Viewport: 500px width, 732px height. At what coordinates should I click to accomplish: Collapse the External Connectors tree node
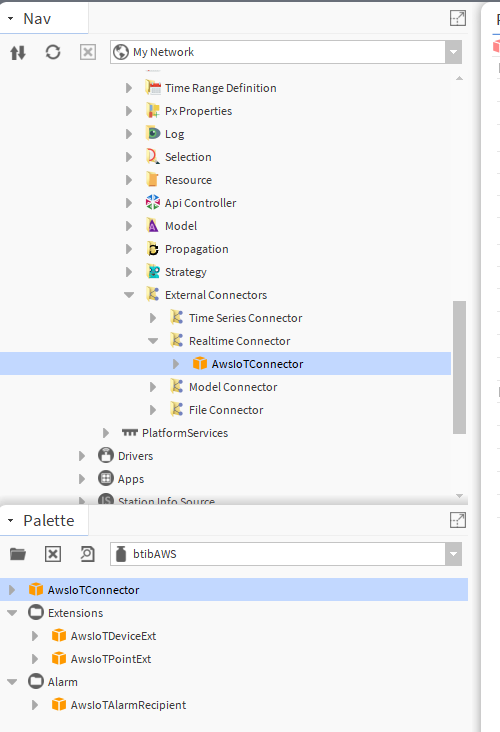coord(129,295)
